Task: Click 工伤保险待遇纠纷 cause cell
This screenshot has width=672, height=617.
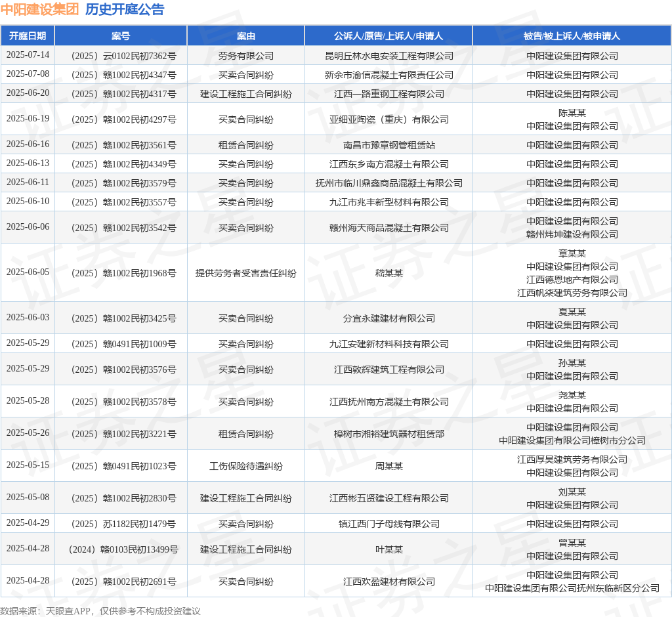Action: click(246, 466)
